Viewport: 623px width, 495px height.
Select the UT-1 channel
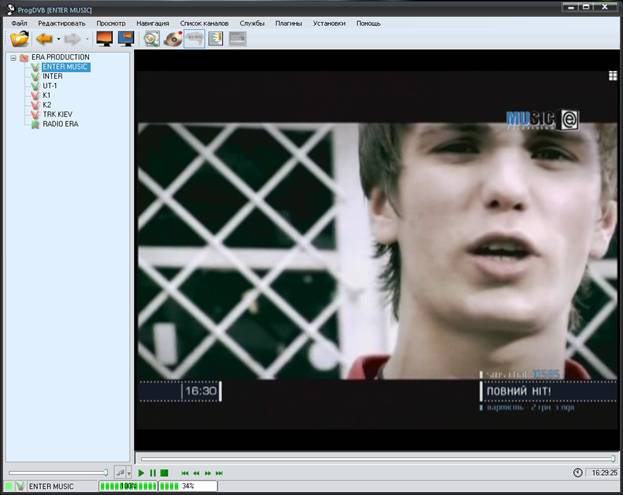[50, 86]
